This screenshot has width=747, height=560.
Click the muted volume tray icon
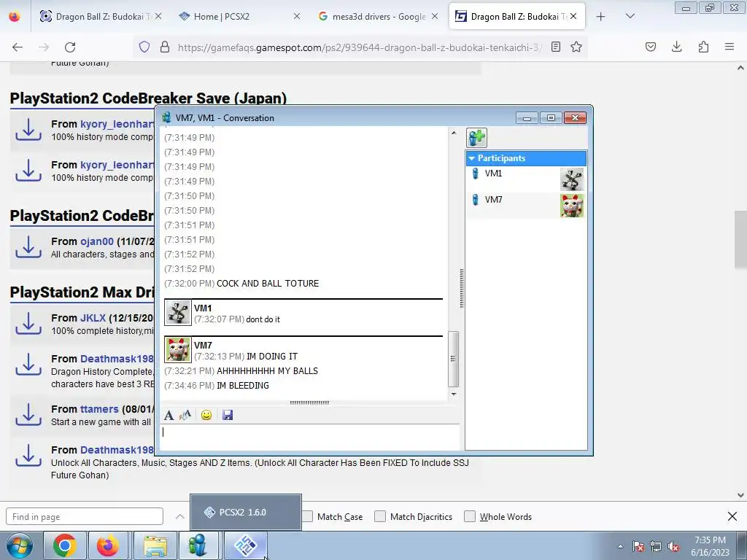(x=673, y=546)
